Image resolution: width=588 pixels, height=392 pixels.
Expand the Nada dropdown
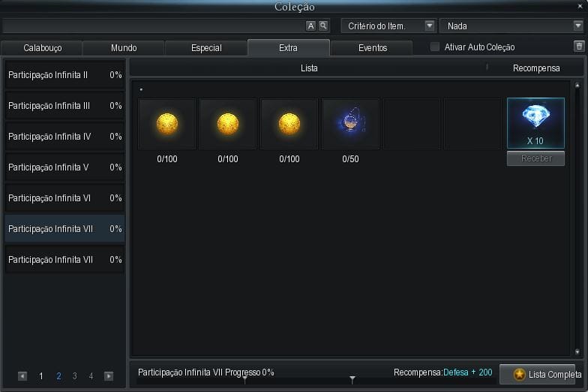511,26
